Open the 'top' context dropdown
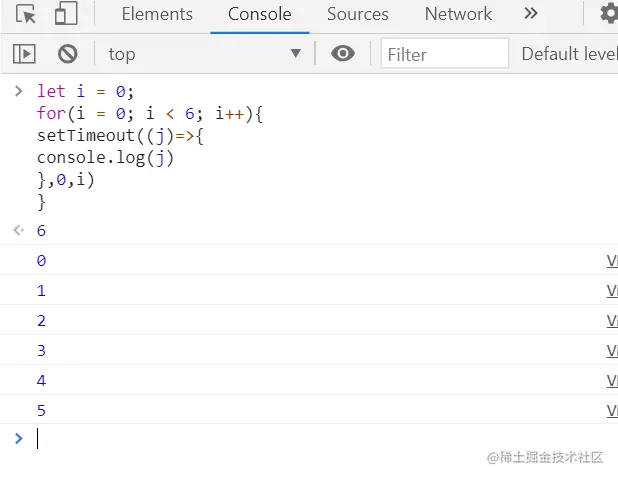The height and width of the screenshot is (479, 618). tap(204, 54)
